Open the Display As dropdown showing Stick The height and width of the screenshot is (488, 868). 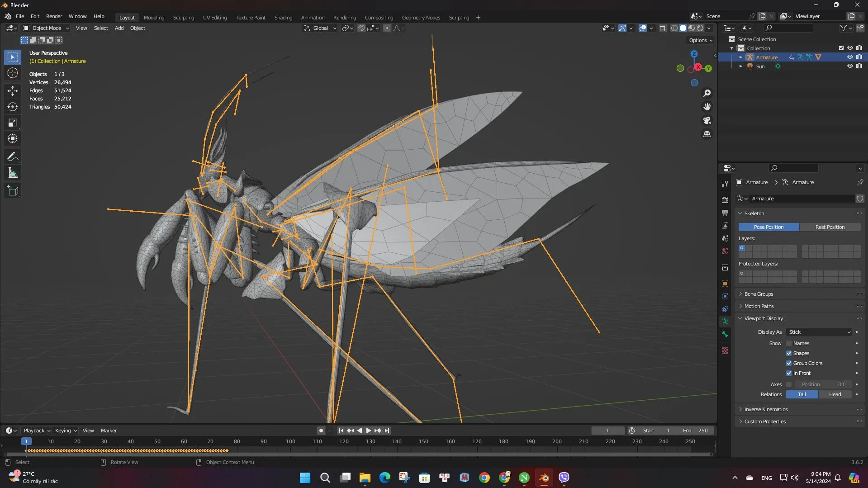coord(819,332)
